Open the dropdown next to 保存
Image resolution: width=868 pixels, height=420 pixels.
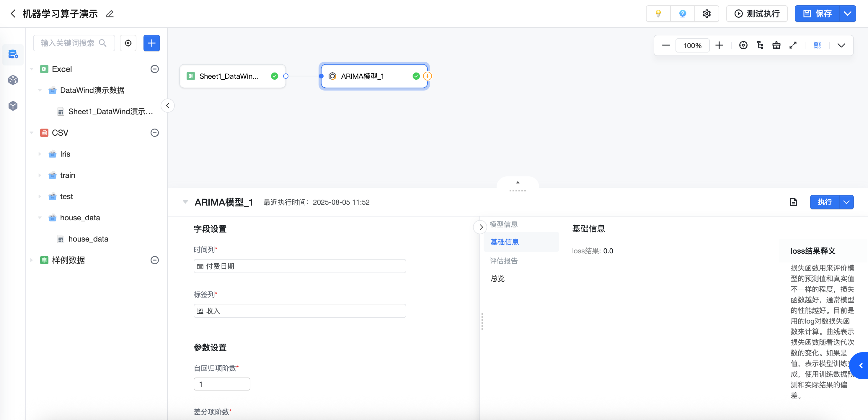pyautogui.click(x=847, y=14)
